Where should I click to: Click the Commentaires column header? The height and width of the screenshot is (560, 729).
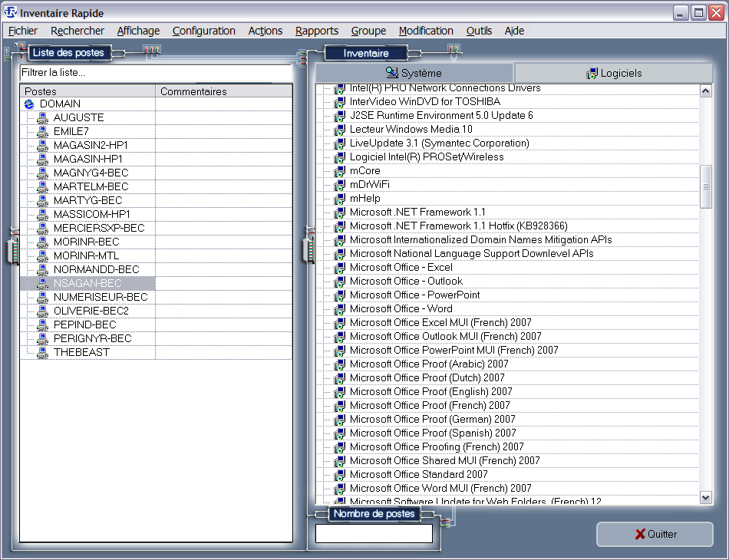pyautogui.click(x=224, y=91)
